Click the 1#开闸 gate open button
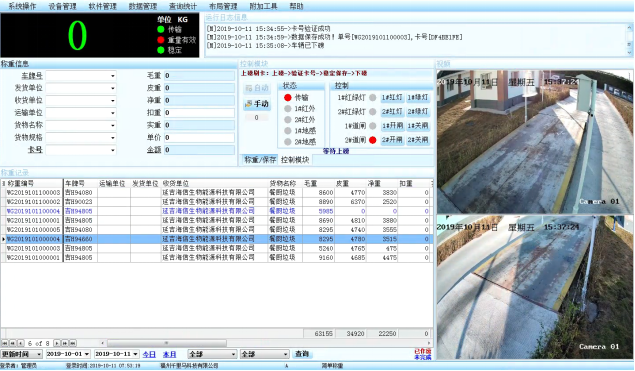Screen dimensions: 635x371 click(x=392, y=126)
